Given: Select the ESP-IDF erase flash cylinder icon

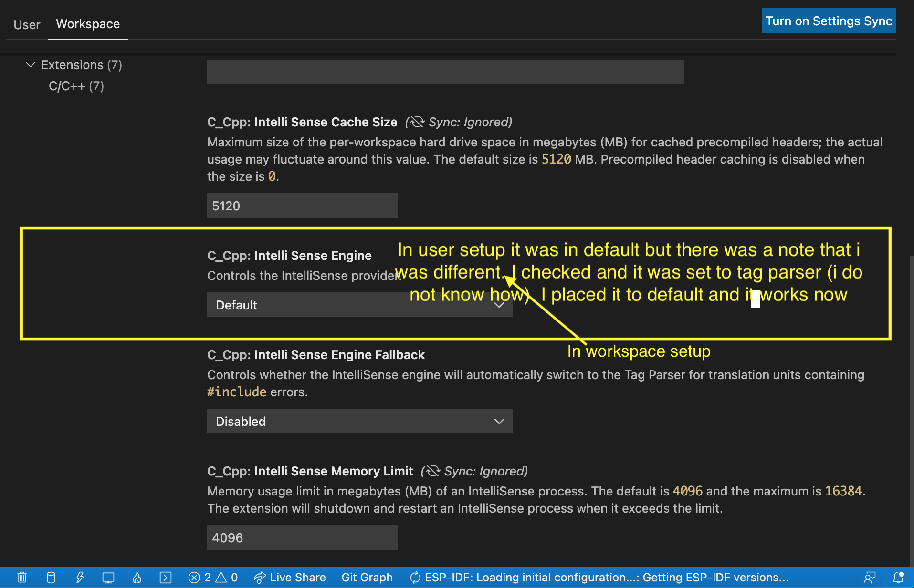Looking at the screenshot, I should (x=51, y=577).
